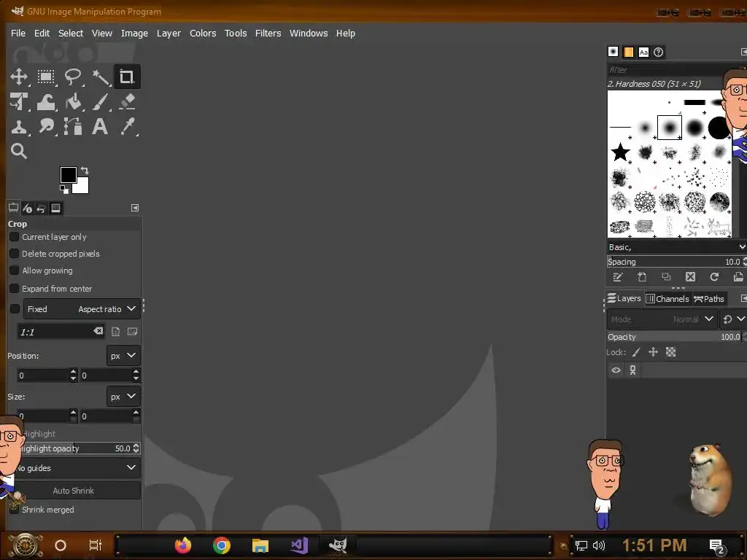Reset colors to default black and white
The height and width of the screenshot is (560, 747).
[64, 190]
